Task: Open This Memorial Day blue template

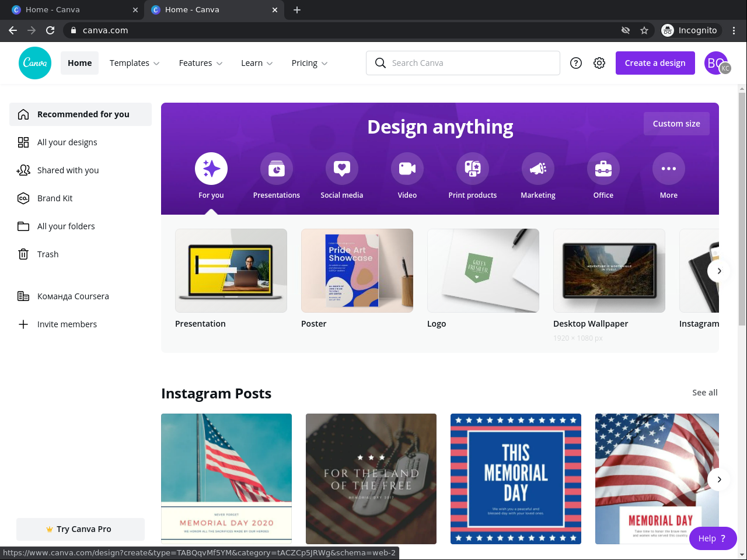Action: [516, 479]
